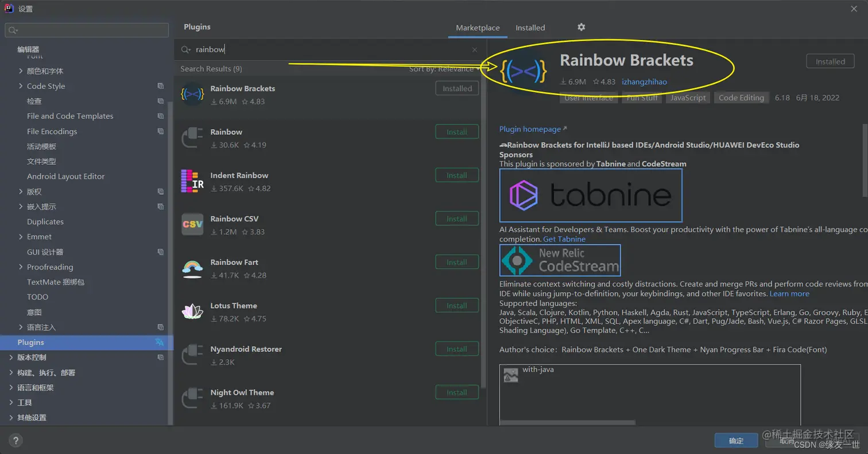
Task: Click the IntelliJ logo in title bar
Action: [9, 8]
